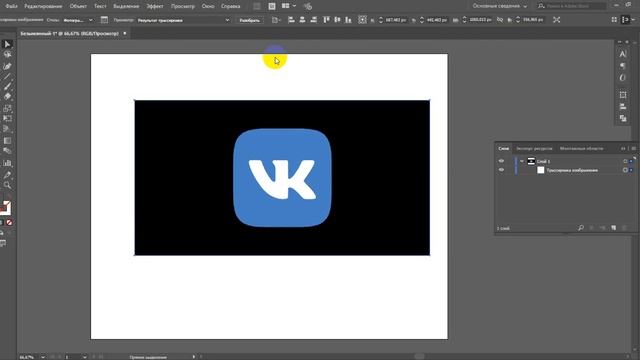Open the Просмотр menu
This screenshot has width=640, height=360.
tap(183, 6)
